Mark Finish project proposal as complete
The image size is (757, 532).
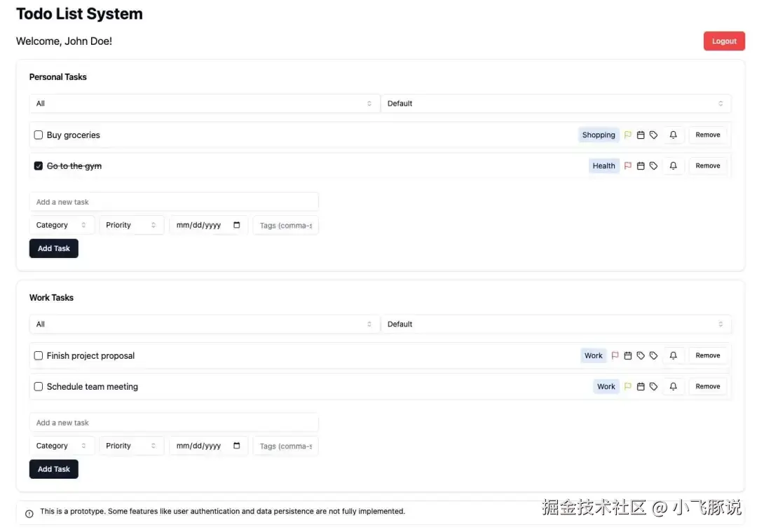pos(39,356)
